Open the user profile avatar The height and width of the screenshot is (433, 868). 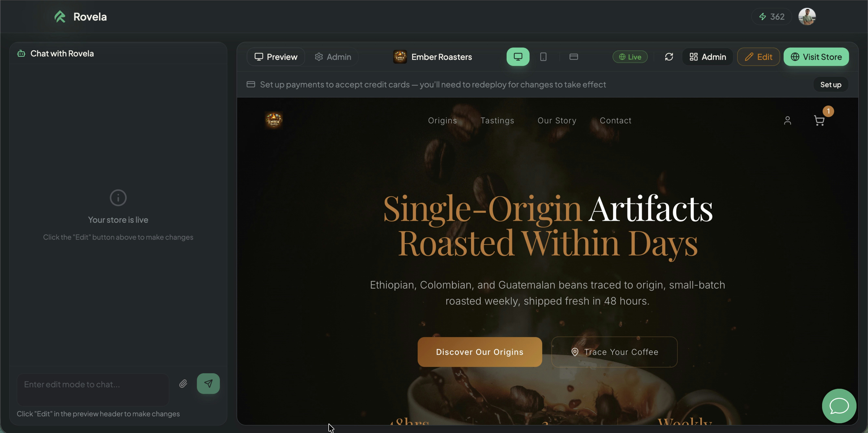pos(807,16)
